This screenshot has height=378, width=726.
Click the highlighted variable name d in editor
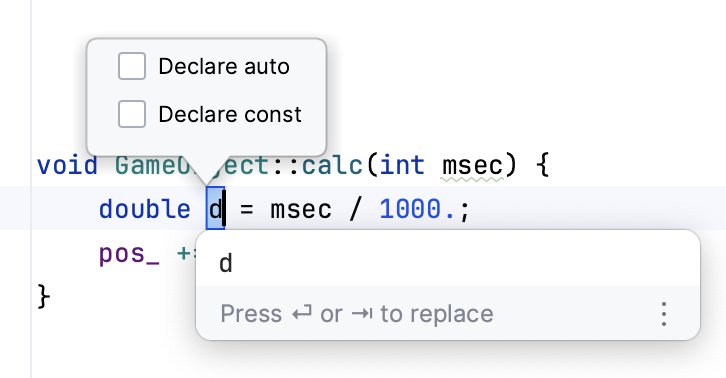[215, 208]
